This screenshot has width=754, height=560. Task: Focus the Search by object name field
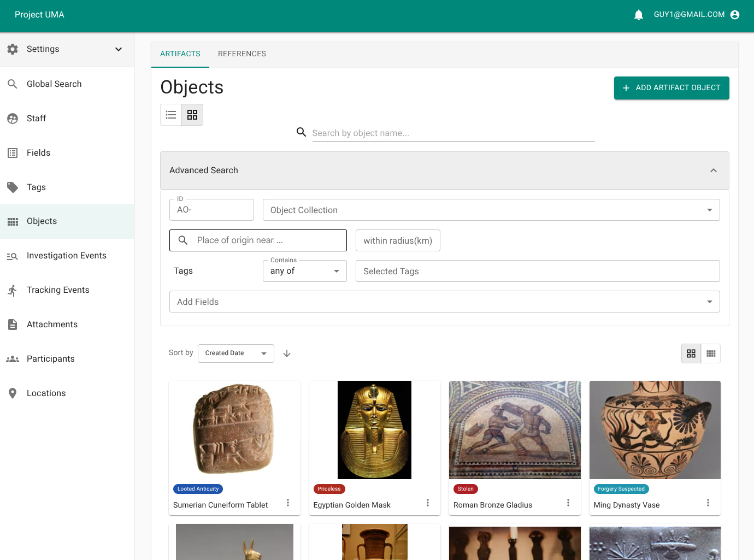pos(453,133)
